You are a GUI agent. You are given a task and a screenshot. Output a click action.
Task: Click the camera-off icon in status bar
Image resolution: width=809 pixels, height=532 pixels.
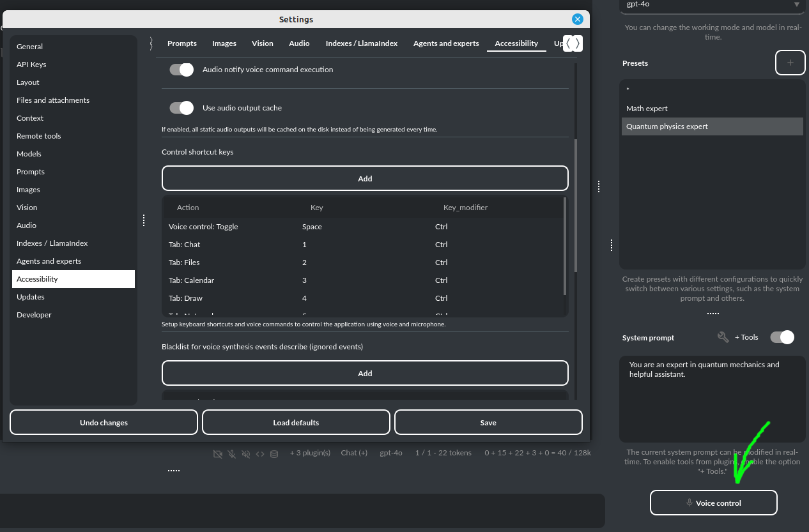click(218, 453)
